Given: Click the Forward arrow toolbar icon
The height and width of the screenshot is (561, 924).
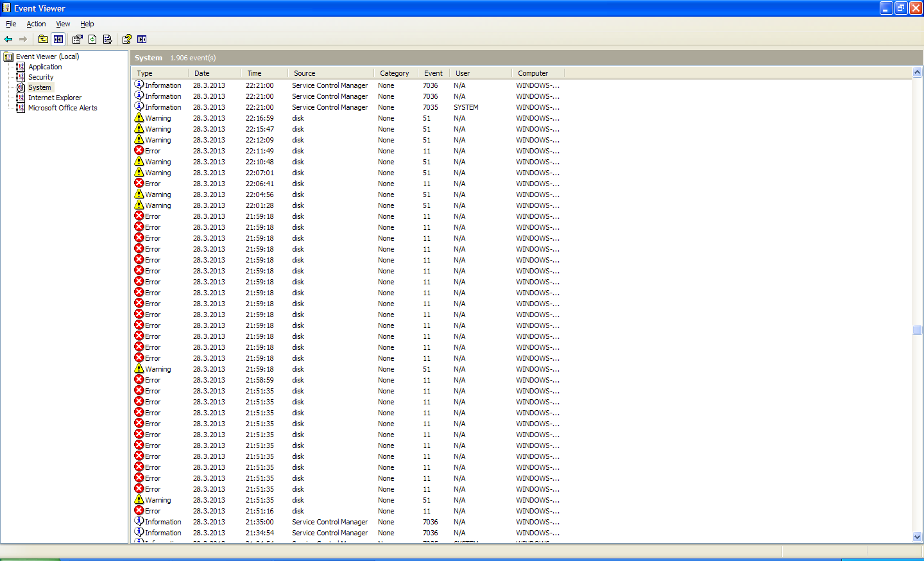Looking at the screenshot, I should point(23,39).
